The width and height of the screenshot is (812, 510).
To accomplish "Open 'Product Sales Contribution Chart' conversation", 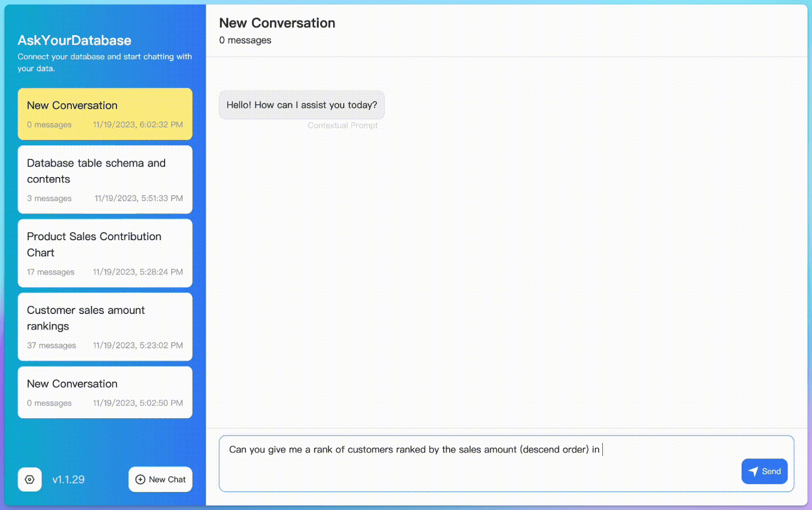I will click(105, 253).
